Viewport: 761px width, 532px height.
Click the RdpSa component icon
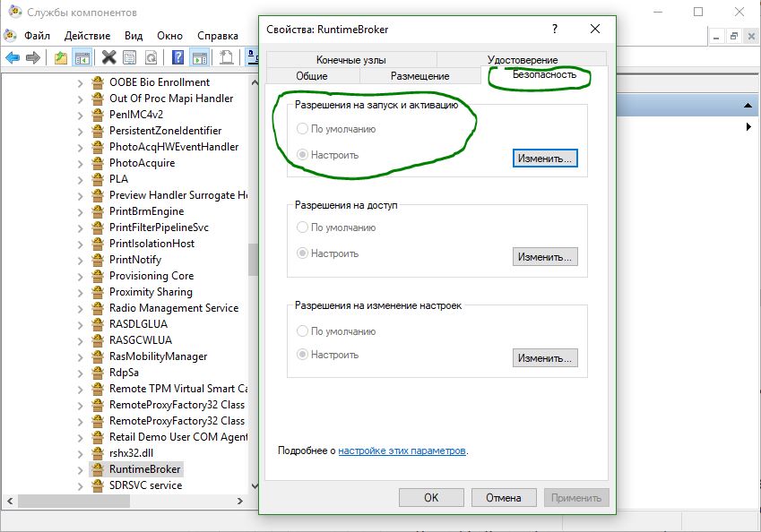coord(98,373)
